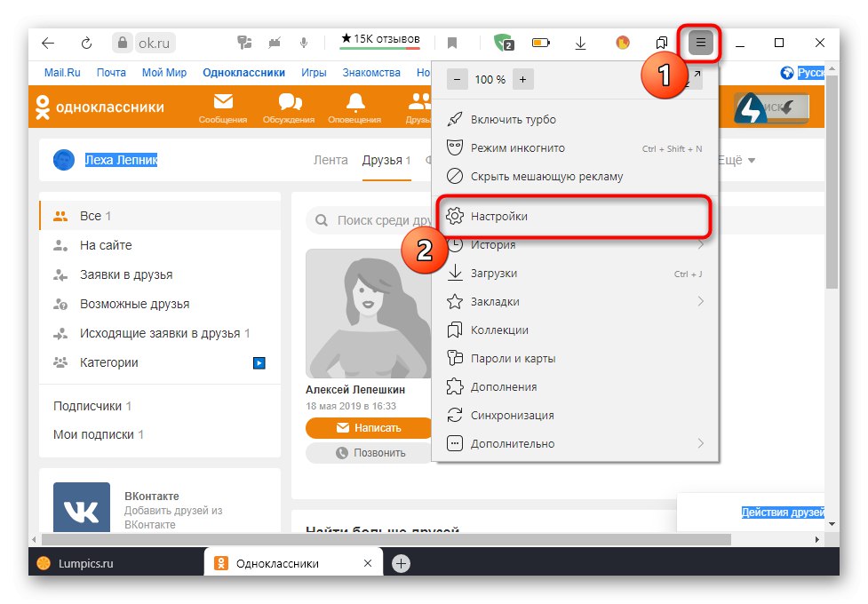Open Режим инкогнито from menu
This screenshot has height=604, width=868.
(575, 147)
